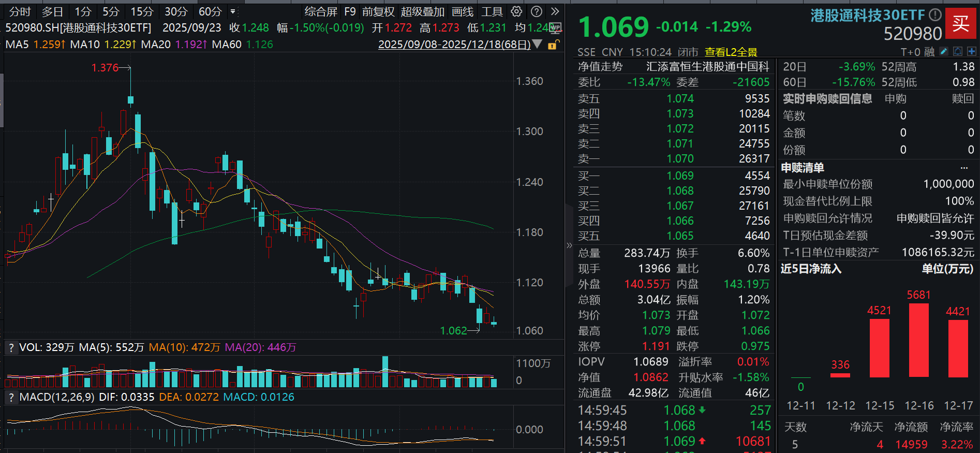This screenshot has width=980, height=453.
Task: Toggle the date range lock icon
Action: 553,45
